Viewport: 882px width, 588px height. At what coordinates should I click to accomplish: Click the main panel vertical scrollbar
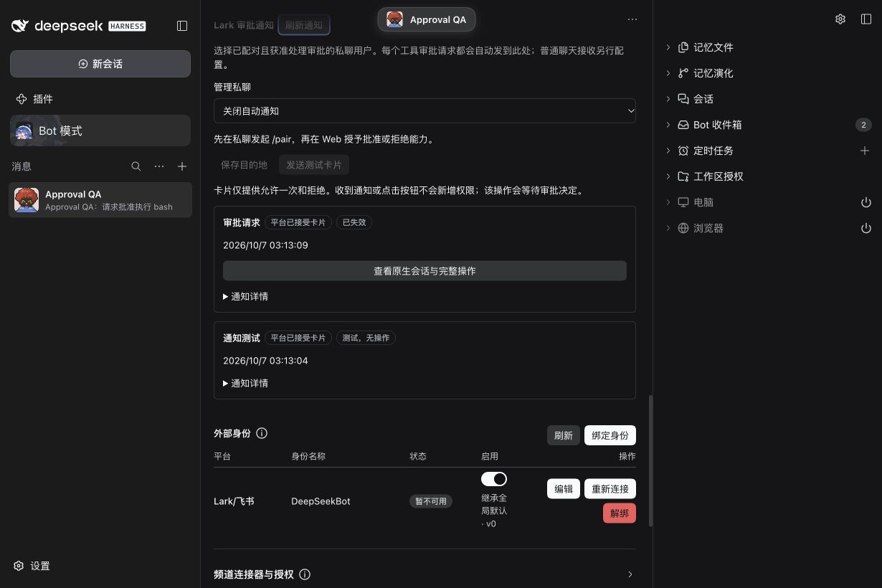point(650,460)
